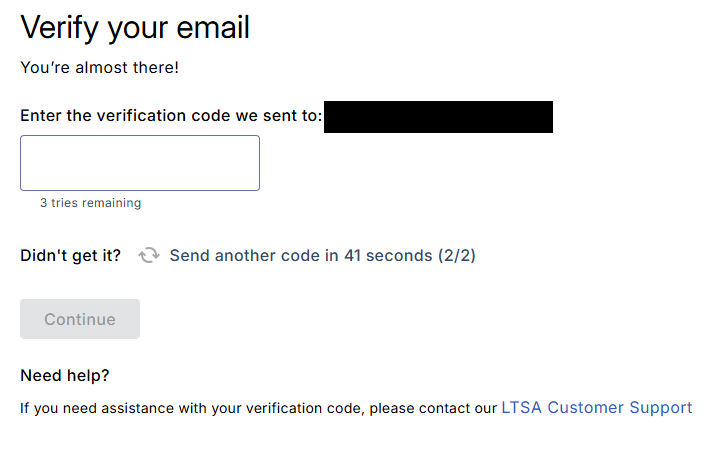Click the circular arrows resend icon
Screen dimensions: 720x450
click(149, 256)
